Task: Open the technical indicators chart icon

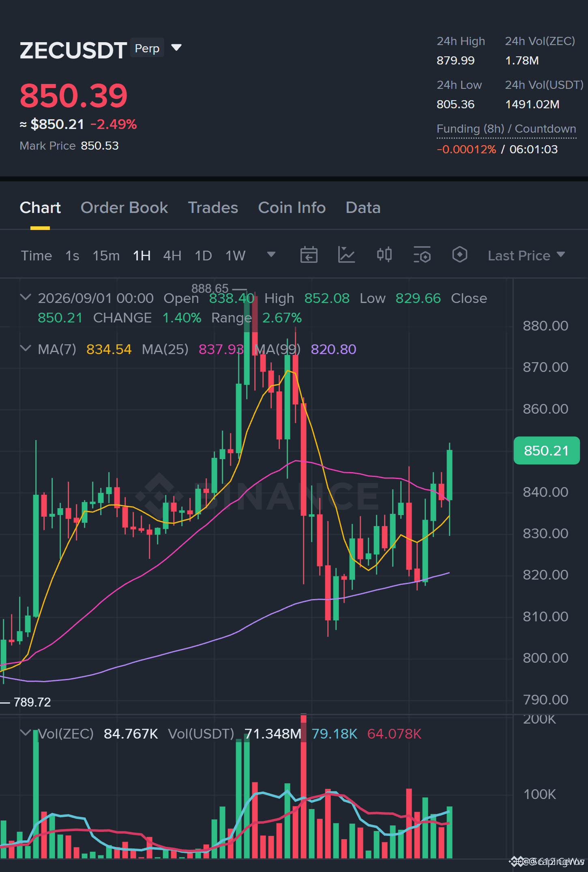Action: (x=346, y=255)
